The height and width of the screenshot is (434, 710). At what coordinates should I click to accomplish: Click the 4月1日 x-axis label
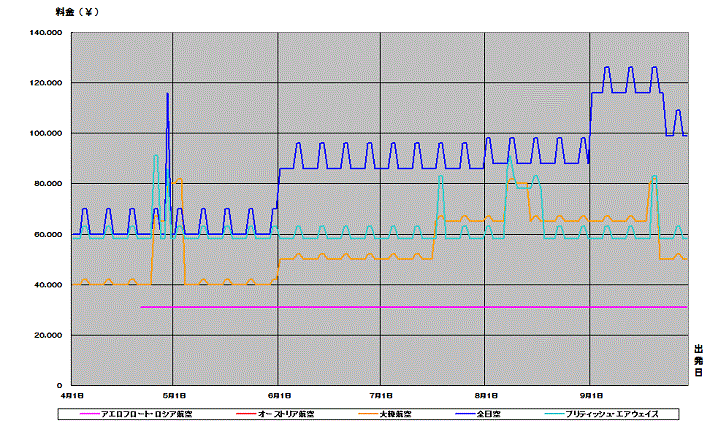tap(69, 398)
